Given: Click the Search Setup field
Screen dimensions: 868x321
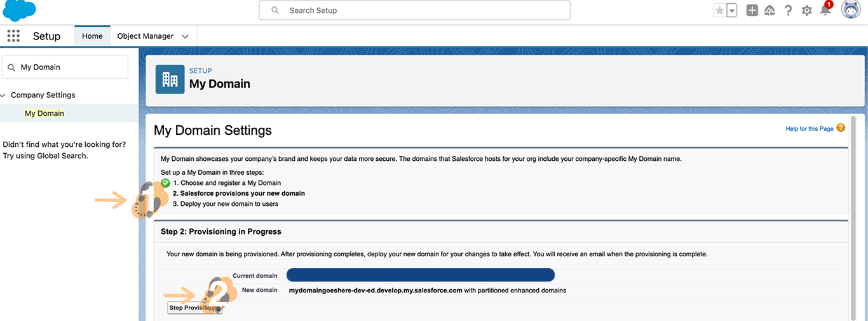Looking at the screenshot, I should point(414,10).
